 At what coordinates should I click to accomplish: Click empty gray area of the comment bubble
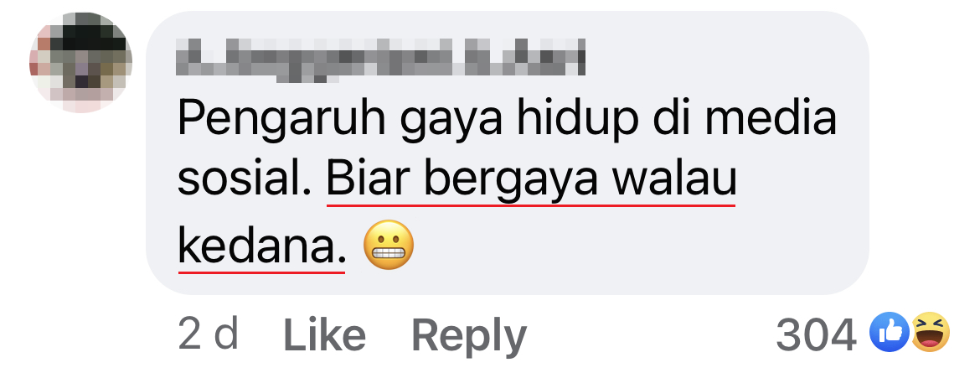point(625,251)
